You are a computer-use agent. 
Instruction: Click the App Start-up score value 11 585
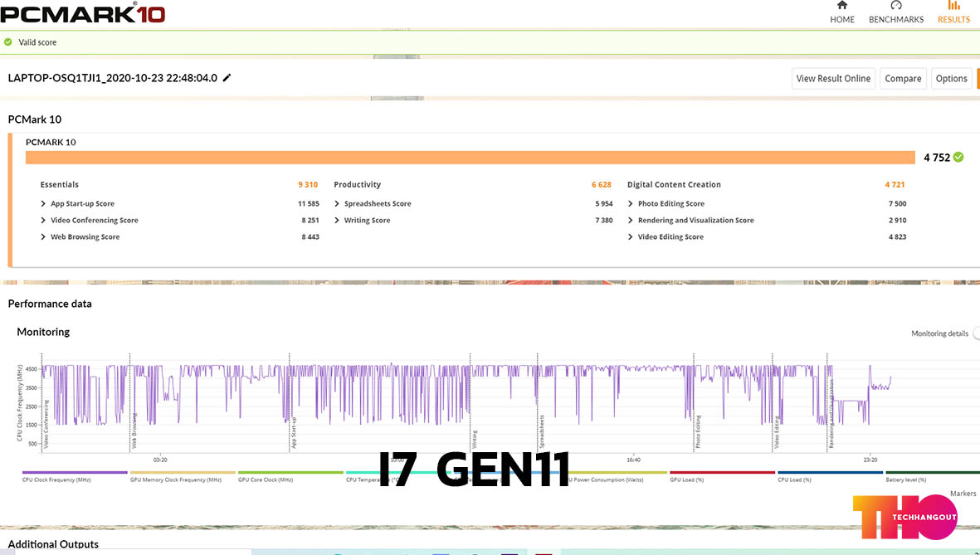point(308,204)
